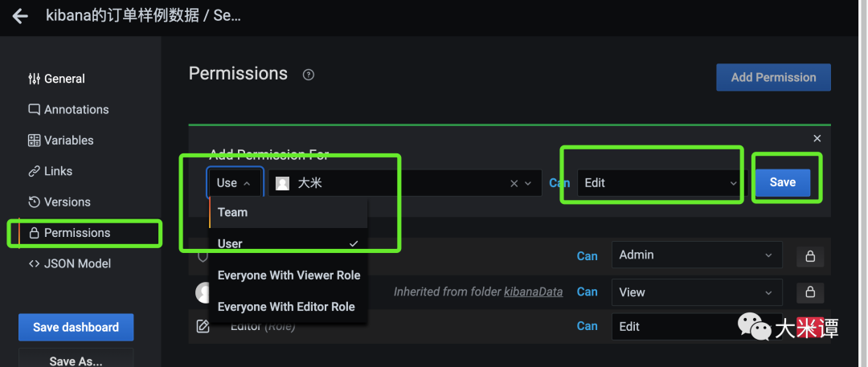Open the Edit permission level dropdown
868x367 pixels.
coord(660,183)
